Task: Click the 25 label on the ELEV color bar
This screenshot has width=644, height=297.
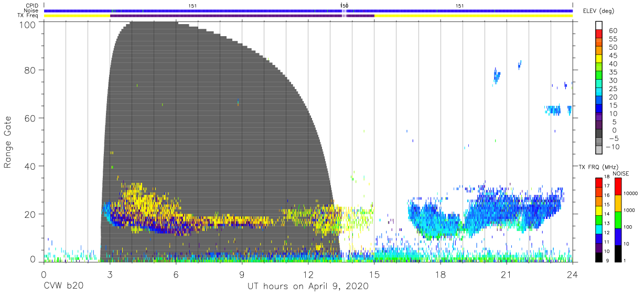Action: tap(614, 89)
